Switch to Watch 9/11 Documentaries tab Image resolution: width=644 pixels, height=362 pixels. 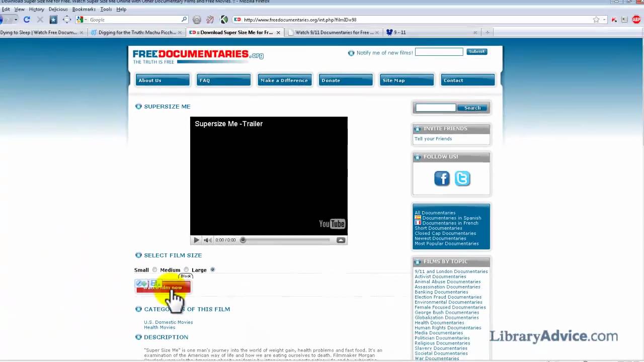tap(334, 32)
